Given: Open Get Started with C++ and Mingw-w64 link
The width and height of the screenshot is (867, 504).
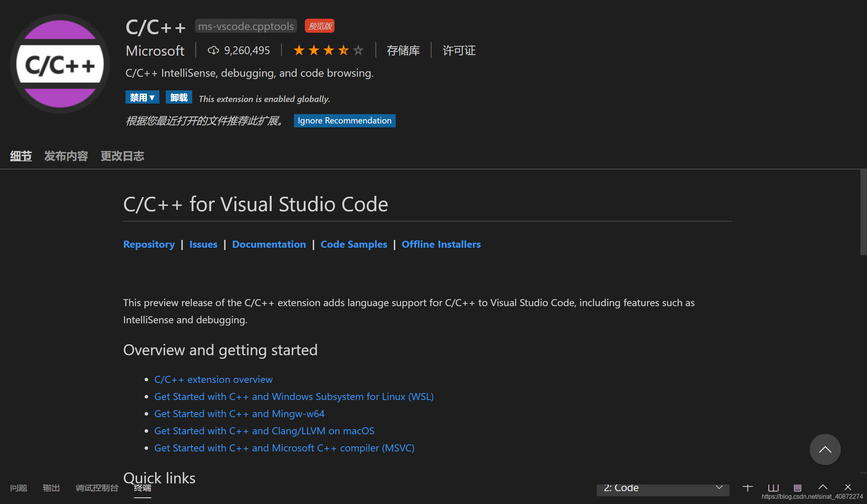Looking at the screenshot, I should click(239, 414).
